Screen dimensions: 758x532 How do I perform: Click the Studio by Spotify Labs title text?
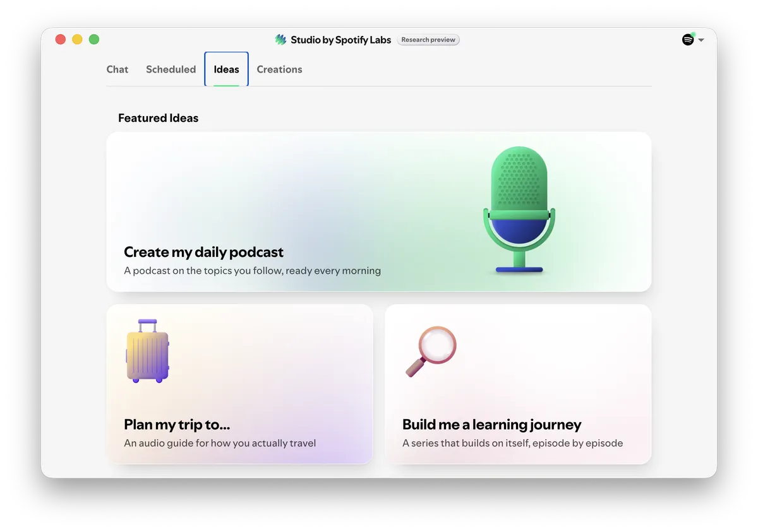tap(340, 40)
